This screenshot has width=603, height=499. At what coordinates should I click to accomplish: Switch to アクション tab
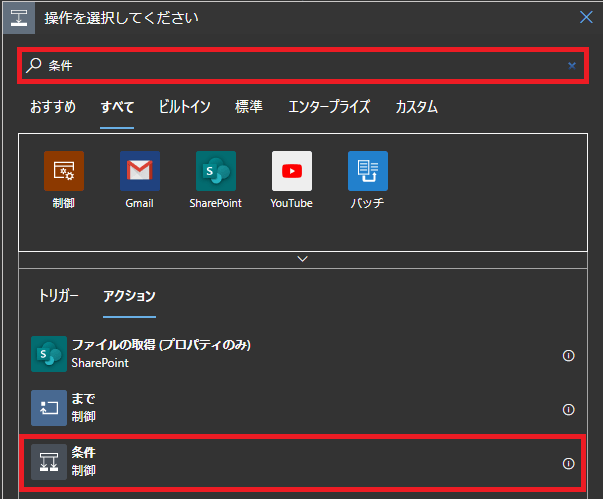(x=129, y=296)
